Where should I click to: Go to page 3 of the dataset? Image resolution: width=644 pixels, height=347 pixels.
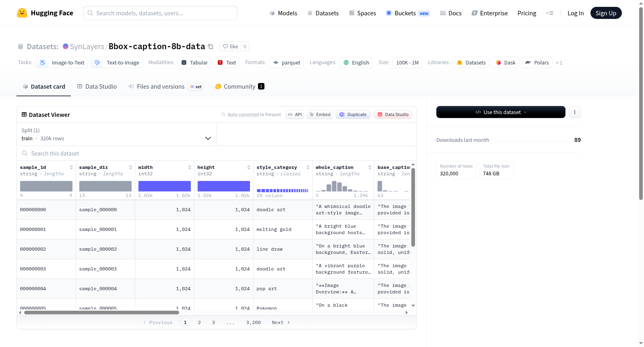(213, 322)
